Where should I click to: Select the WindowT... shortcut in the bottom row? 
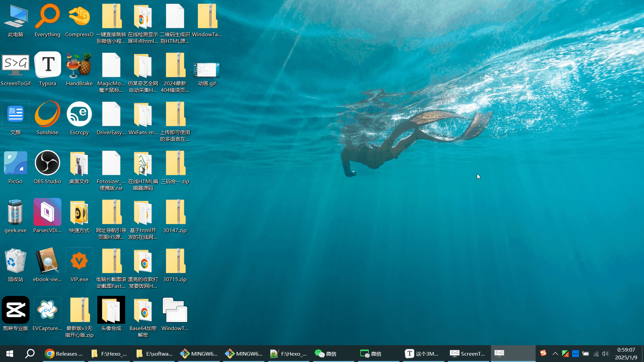click(x=175, y=314)
